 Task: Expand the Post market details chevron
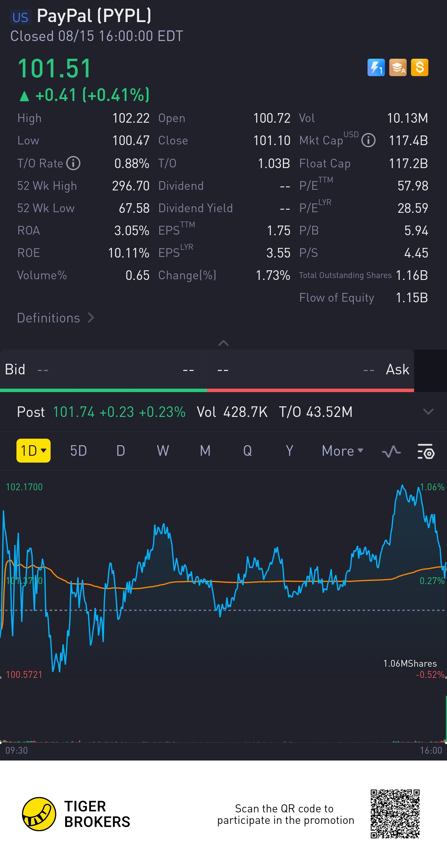(x=428, y=412)
